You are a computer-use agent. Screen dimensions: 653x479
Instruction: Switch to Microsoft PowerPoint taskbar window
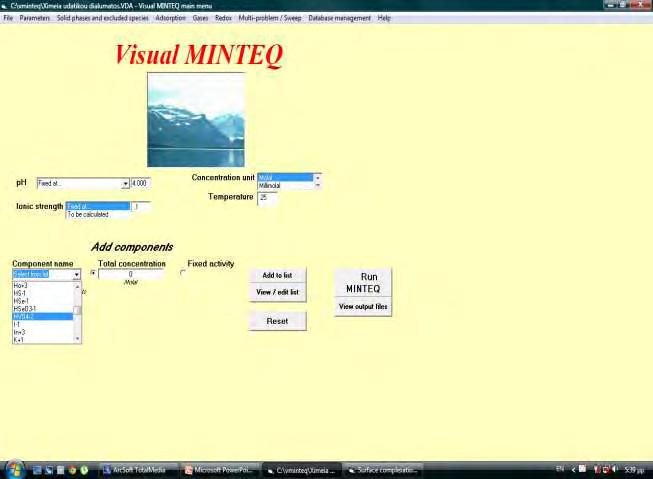pos(220,470)
